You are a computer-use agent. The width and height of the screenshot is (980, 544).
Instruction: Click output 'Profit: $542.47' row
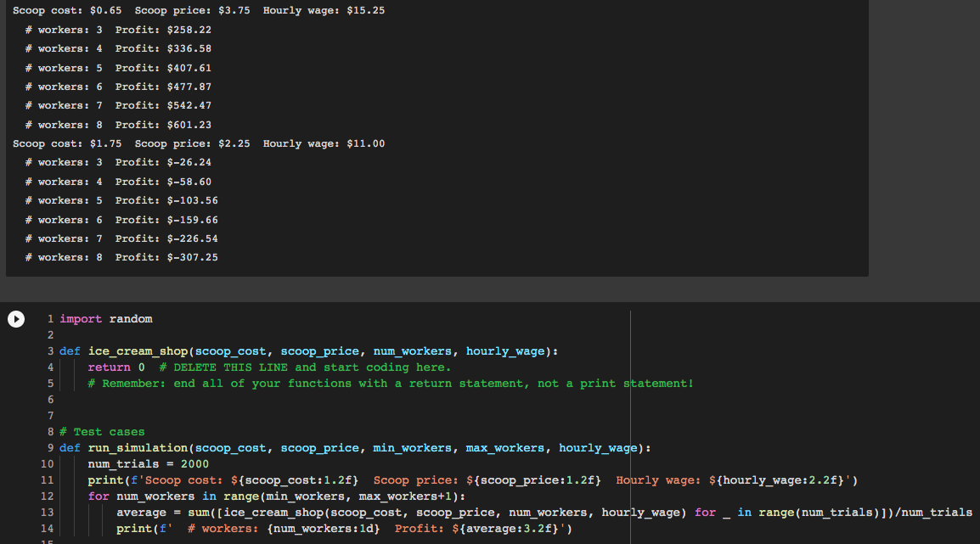(119, 105)
